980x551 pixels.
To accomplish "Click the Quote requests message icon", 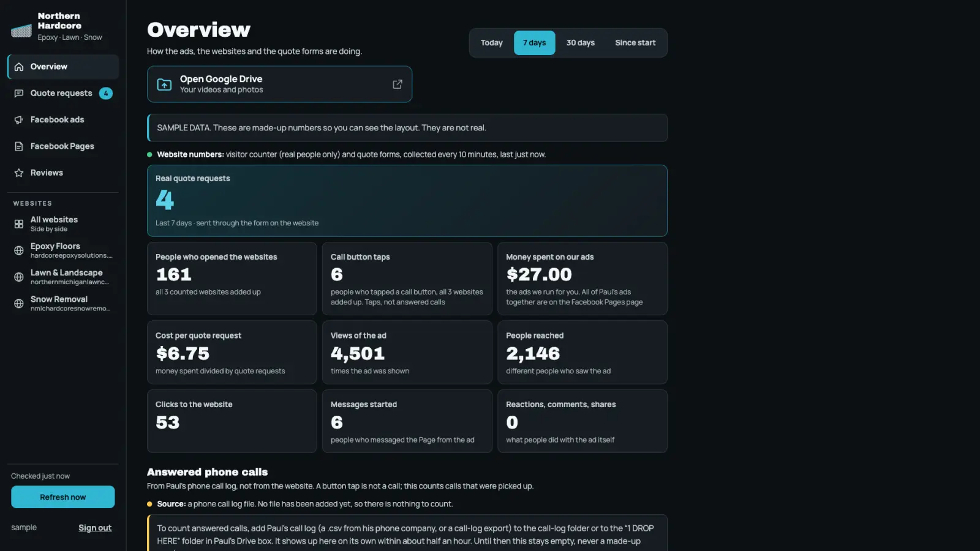I will point(19,93).
